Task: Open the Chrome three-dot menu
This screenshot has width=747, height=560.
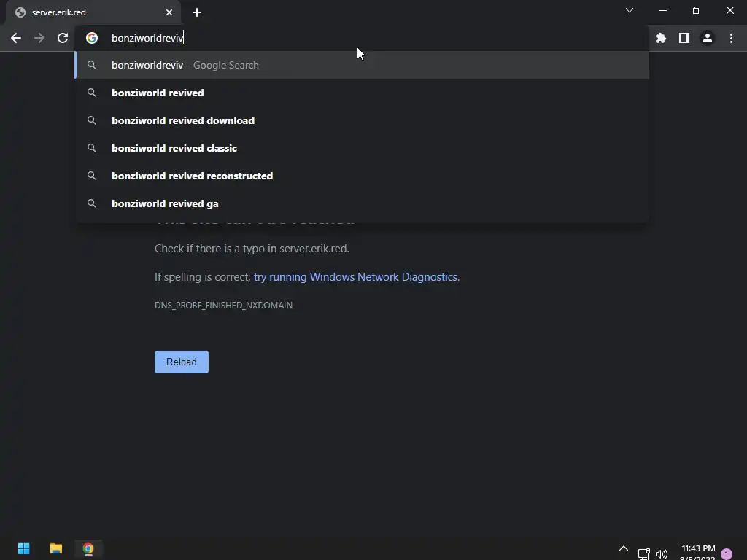Action: click(731, 38)
